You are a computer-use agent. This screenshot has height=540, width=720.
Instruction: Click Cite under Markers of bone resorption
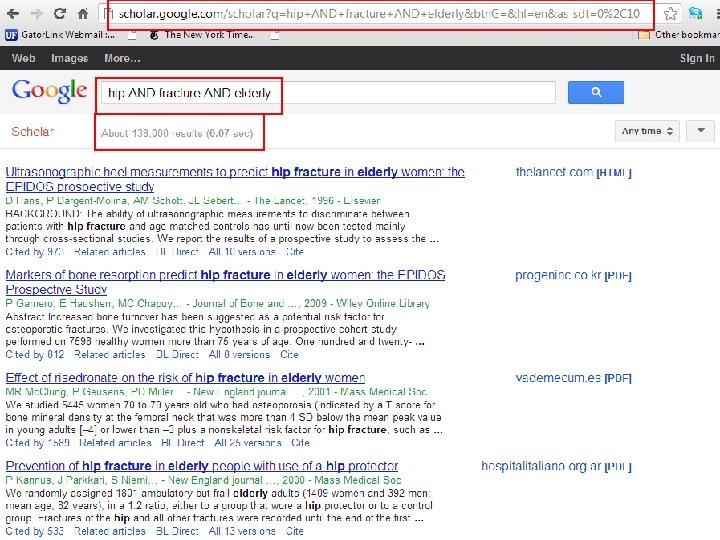tap(289, 354)
